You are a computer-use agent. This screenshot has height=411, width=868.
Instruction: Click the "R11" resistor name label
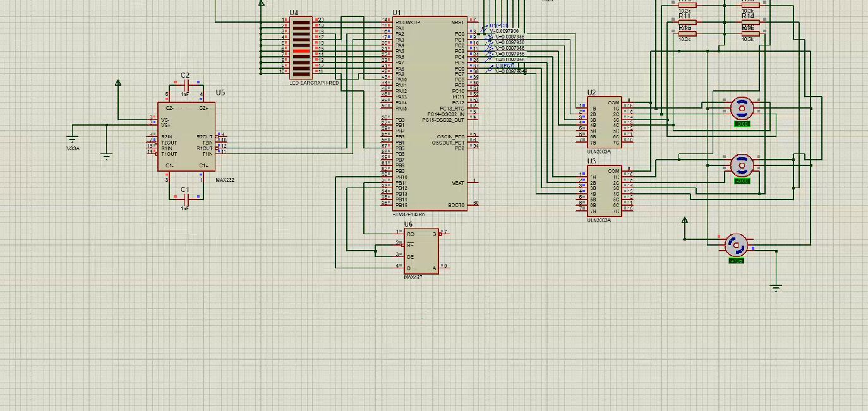coord(685,16)
